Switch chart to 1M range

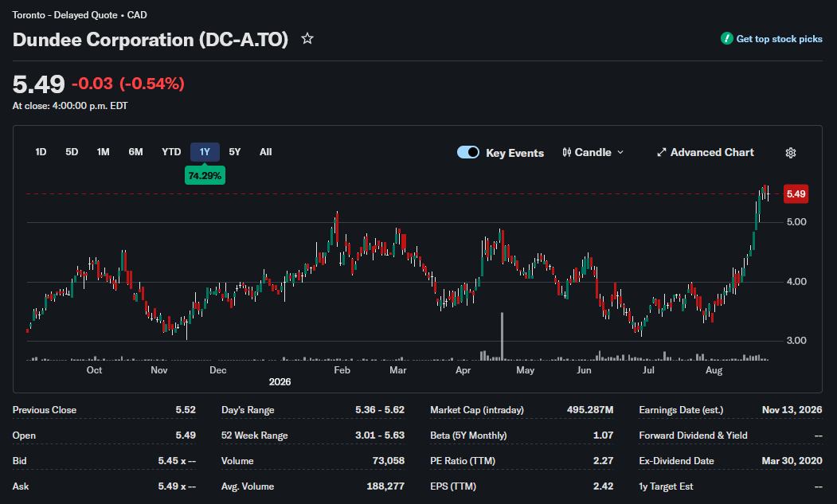click(x=103, y=152)
